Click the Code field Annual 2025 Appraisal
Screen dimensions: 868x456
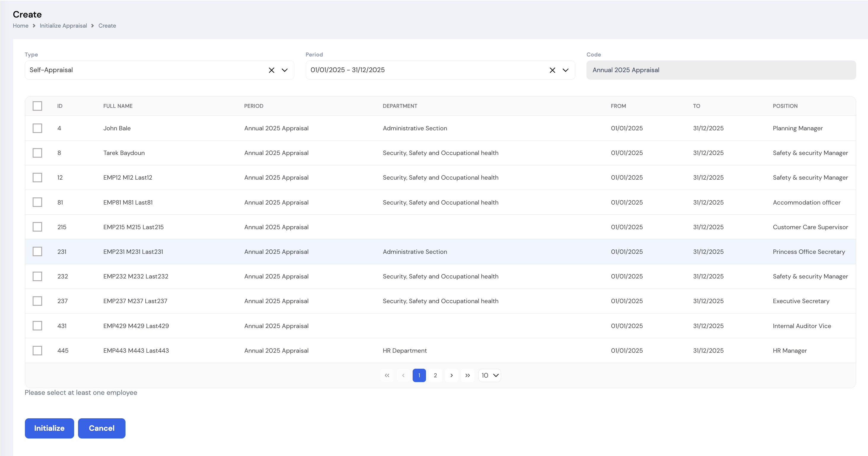coord(721,70)
